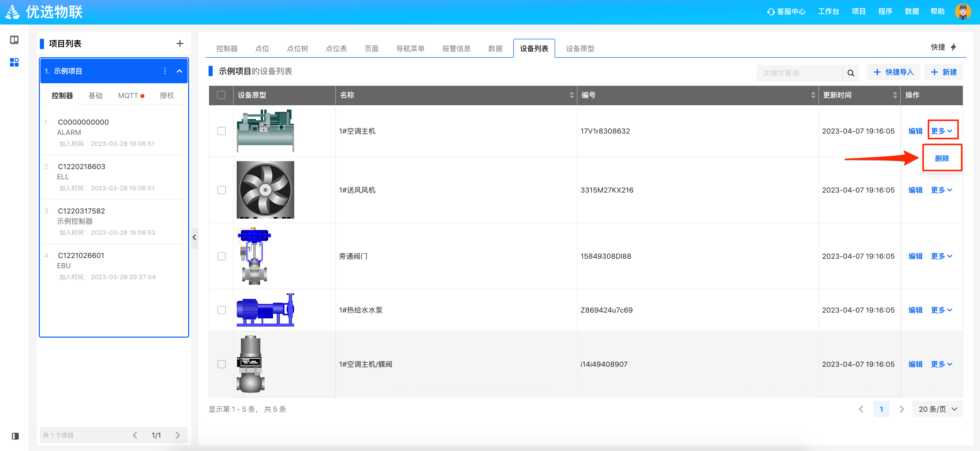Sort table by 编号 column
Viewport: 980px width, 451px height.
pyautogui.click(x=813, y=95)
